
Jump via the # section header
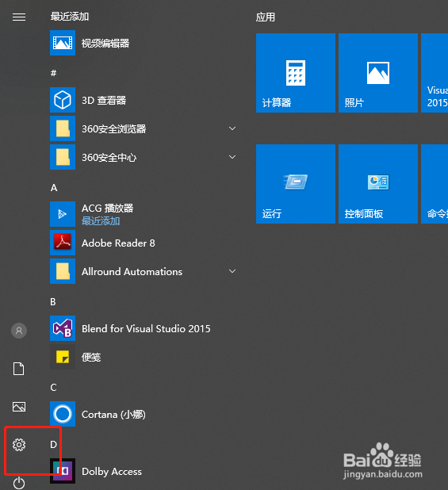tap(54, 73)
